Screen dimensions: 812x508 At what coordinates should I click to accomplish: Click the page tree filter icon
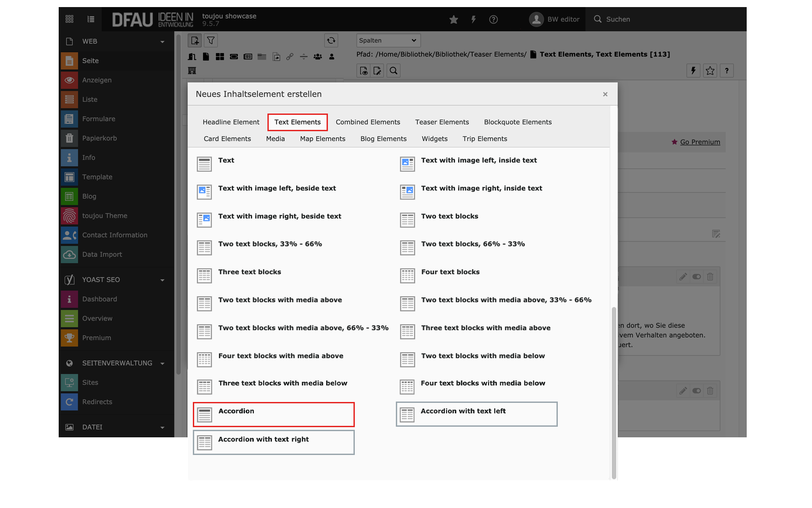coord(211,41)
